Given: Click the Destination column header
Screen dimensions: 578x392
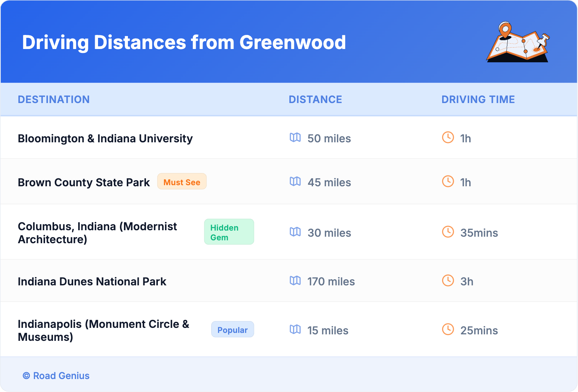Looking at the screenshot, I should point(54,99).
